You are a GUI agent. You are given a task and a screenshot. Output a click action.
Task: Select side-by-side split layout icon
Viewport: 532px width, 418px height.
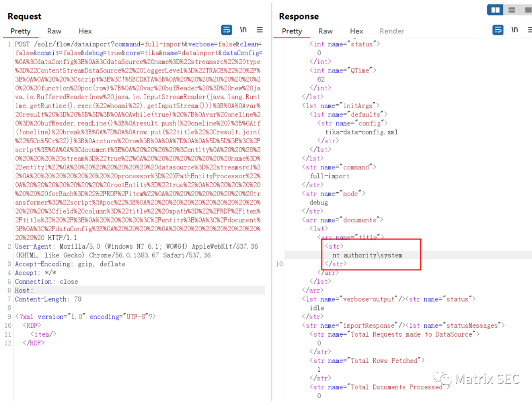click(495, 10)
